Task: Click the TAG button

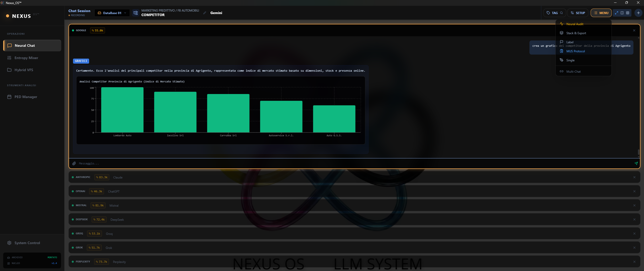Action: (555, 13)
